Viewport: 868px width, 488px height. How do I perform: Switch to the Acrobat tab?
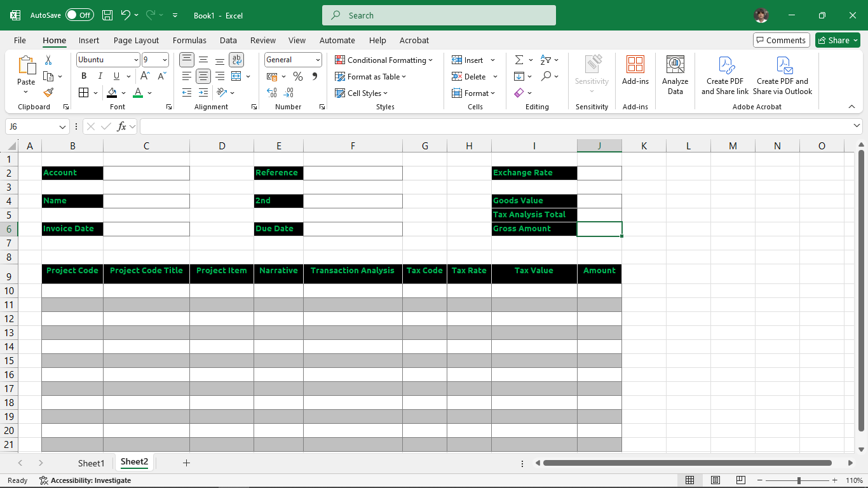pos(414,40)
